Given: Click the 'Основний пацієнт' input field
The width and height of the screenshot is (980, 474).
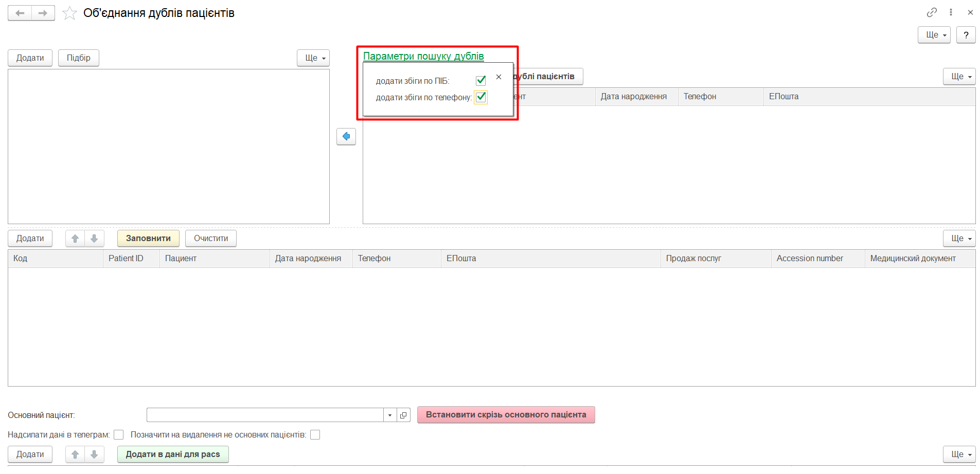Looking at the screenshot, I should [265, 415].
